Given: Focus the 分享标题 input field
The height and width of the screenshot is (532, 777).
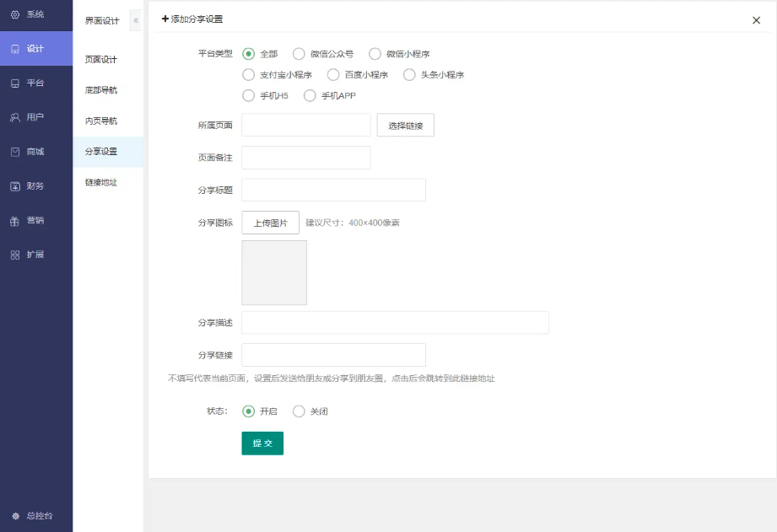Looking at the screenshot, I should (333, 191).
